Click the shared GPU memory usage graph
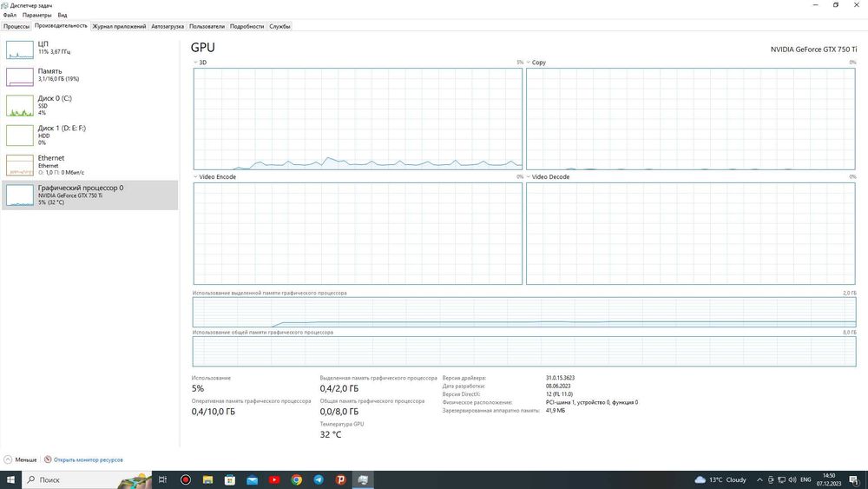This screenshot has height=489, width=868. coord(524,351)
